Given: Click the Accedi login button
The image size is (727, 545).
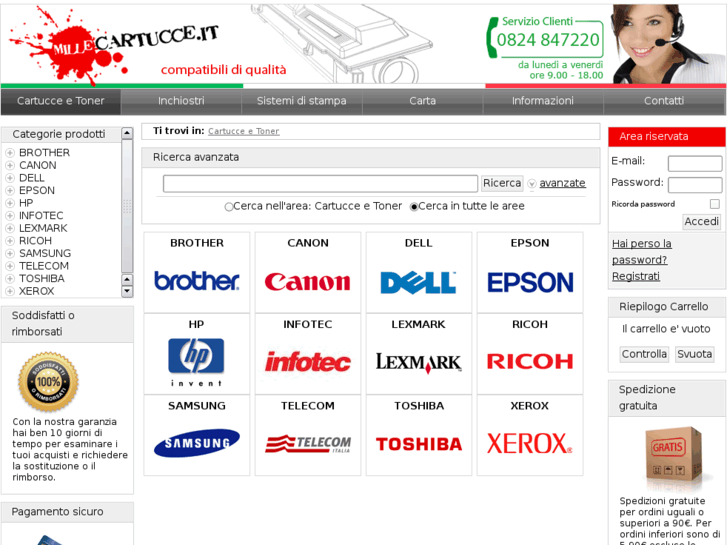Looking at the screenshot, I should 701,222.
